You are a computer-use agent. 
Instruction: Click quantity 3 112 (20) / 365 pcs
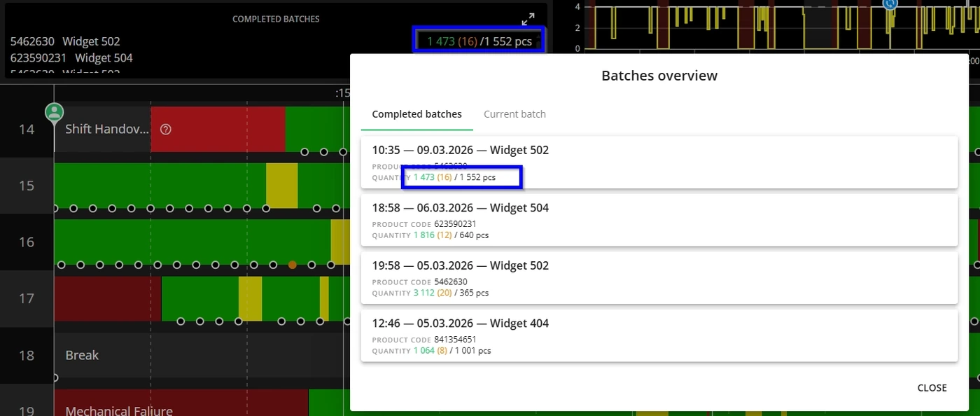pos(451,293)
